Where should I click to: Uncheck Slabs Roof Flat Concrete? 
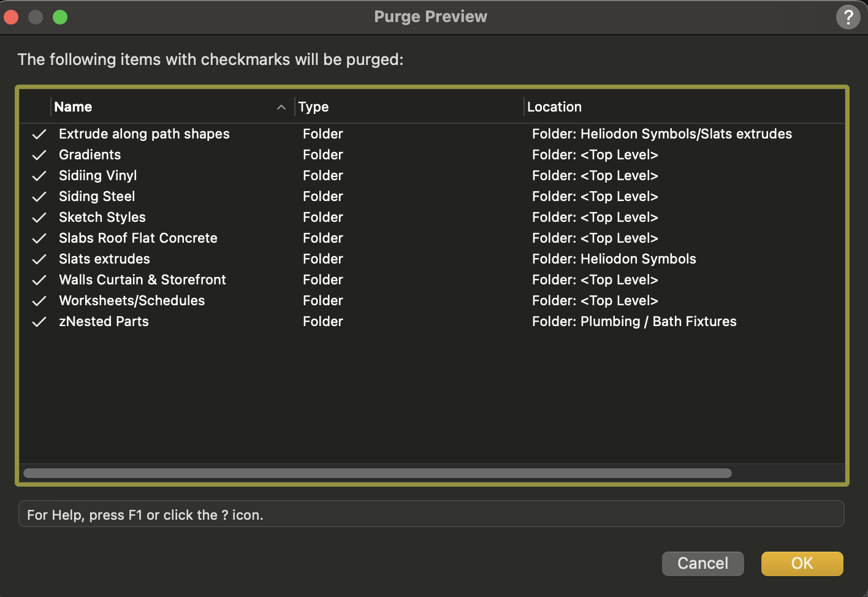[x=39, y=238]
